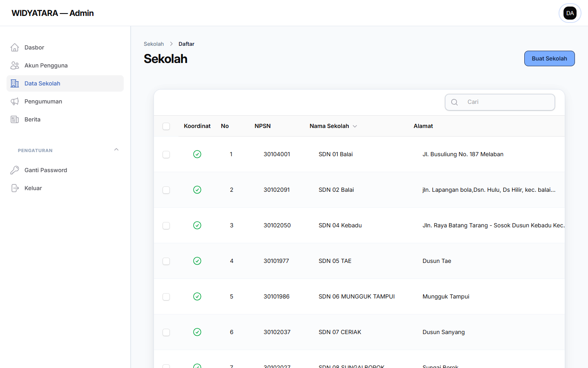
Task: Click coordinate check icon for SDN 06 MUNGGUK TAMPUI
Action: (197, 296)
